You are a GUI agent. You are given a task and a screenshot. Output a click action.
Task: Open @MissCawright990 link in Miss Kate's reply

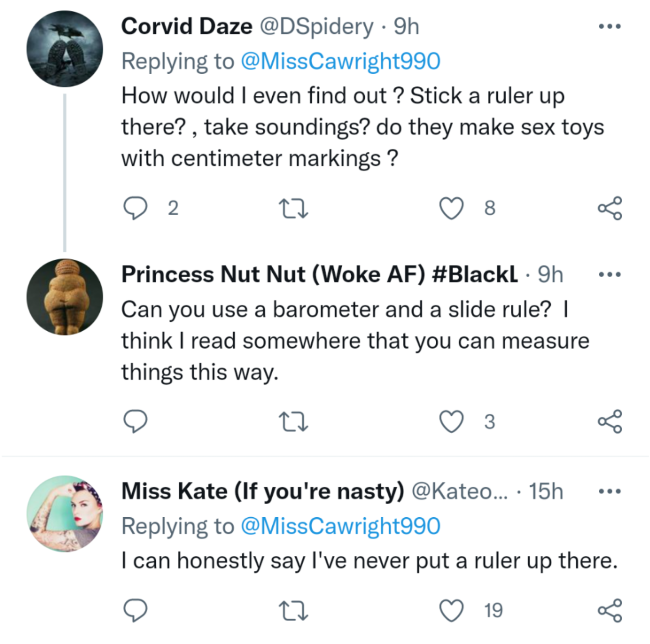coord(340,526)
